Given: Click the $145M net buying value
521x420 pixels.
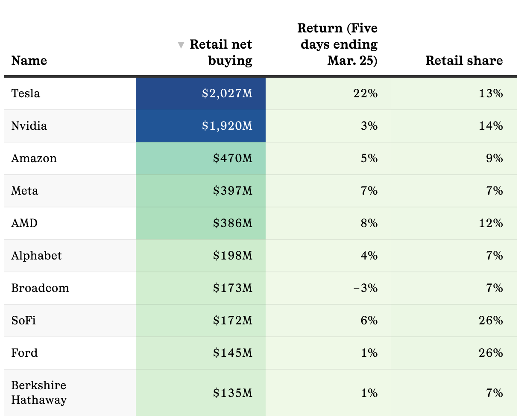Looking at the screenshot, I should coord(233,353).
